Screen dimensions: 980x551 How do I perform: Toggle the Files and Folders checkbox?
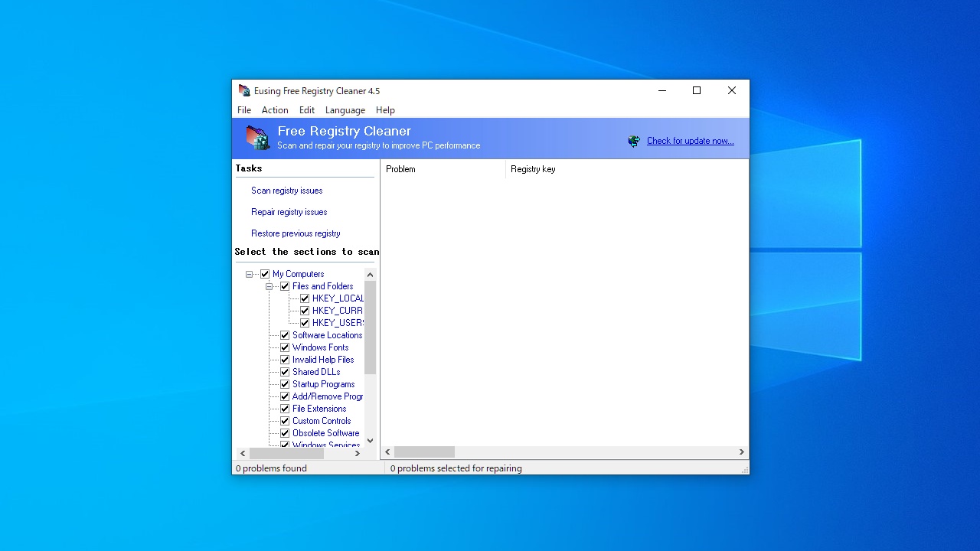coord(285,286)
